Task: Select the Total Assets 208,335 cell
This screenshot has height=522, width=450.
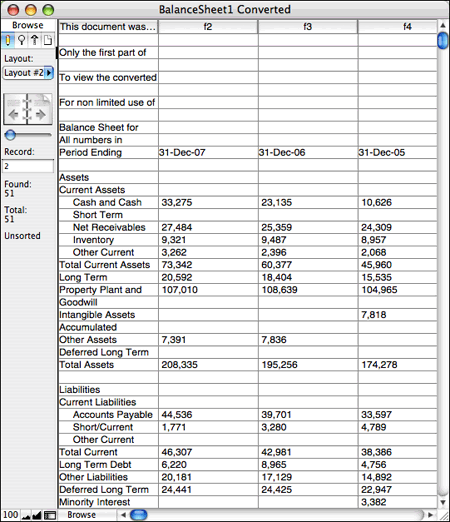Action: (x=208, y=365)
